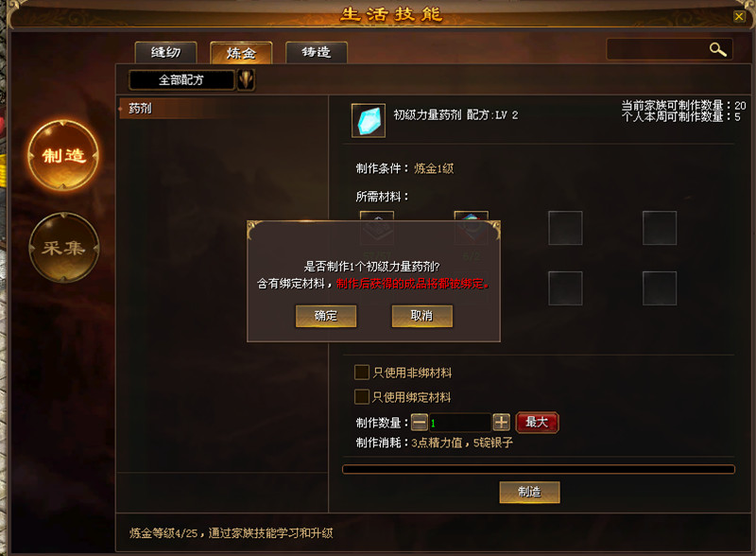Click the round 采集 gathering mode button
Viewport: 756px width, 556px height.
click(x=63, y=248)
